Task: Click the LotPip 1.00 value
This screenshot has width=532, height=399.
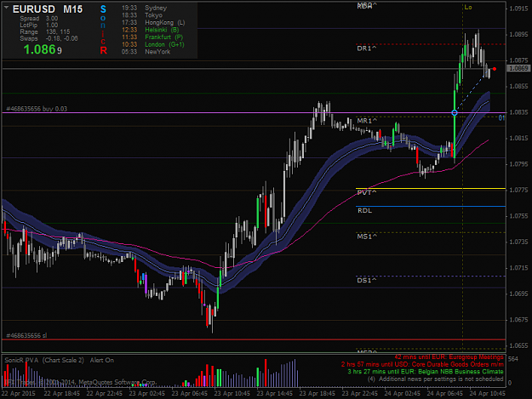Action: (52, 25)
